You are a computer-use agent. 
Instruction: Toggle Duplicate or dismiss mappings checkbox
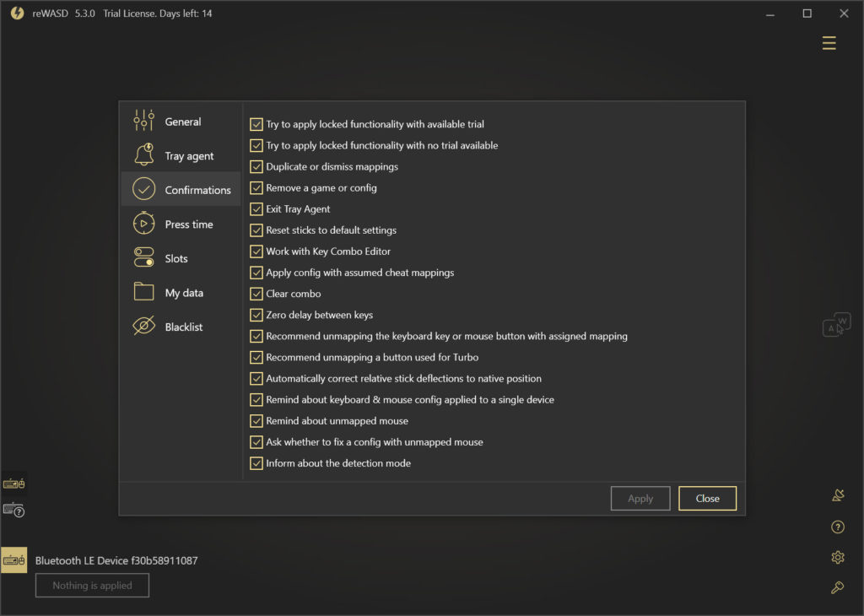256,167
